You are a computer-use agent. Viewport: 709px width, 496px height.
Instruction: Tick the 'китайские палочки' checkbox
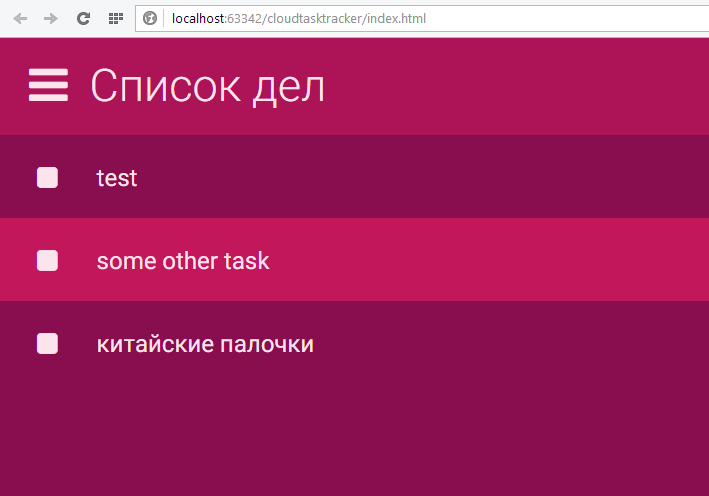(47, 344)
